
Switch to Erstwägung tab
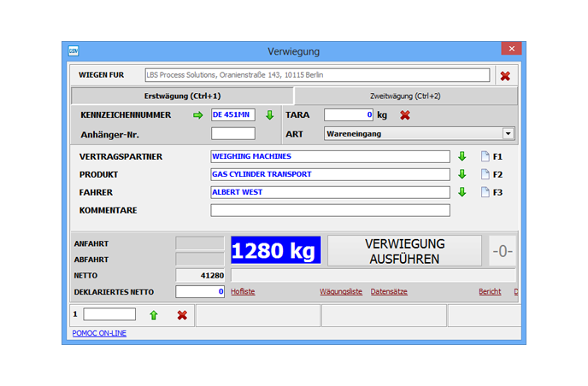[182, 96]
